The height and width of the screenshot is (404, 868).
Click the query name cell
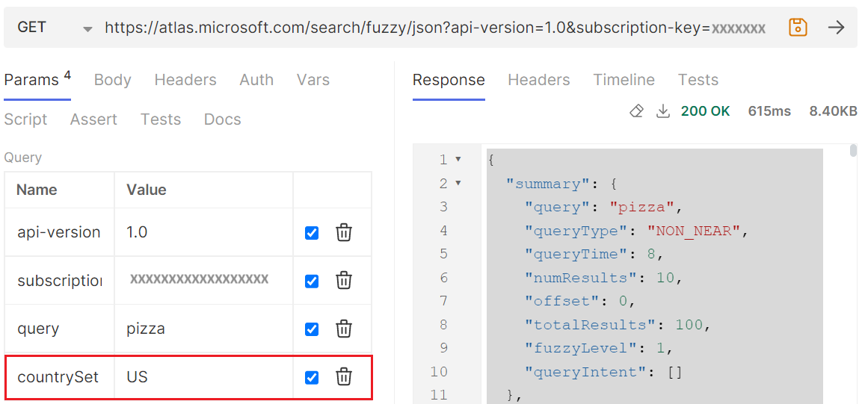point(59,329)
